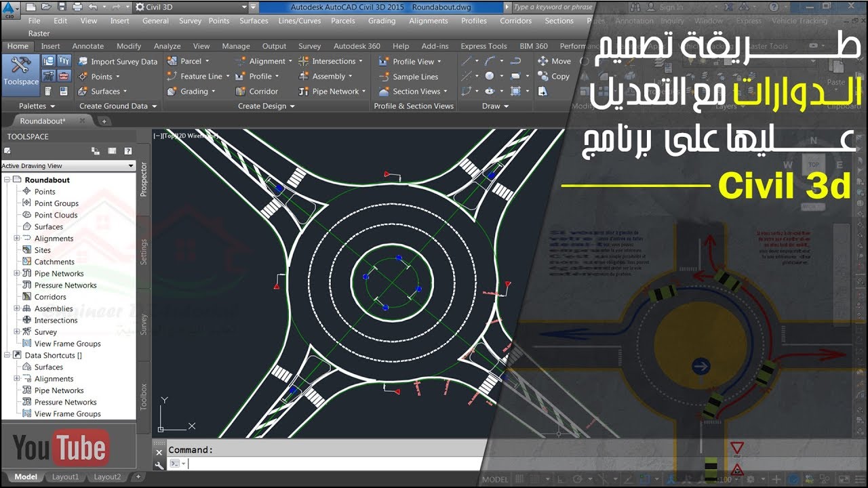Expand the Pipe Networks node under Roundabout

coord(17,274)
